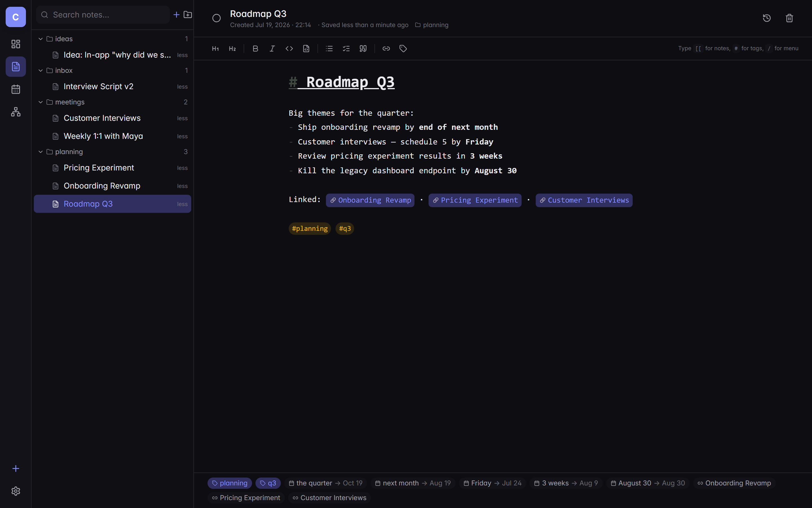Insert bulleted list

click(x=329, y=49)
